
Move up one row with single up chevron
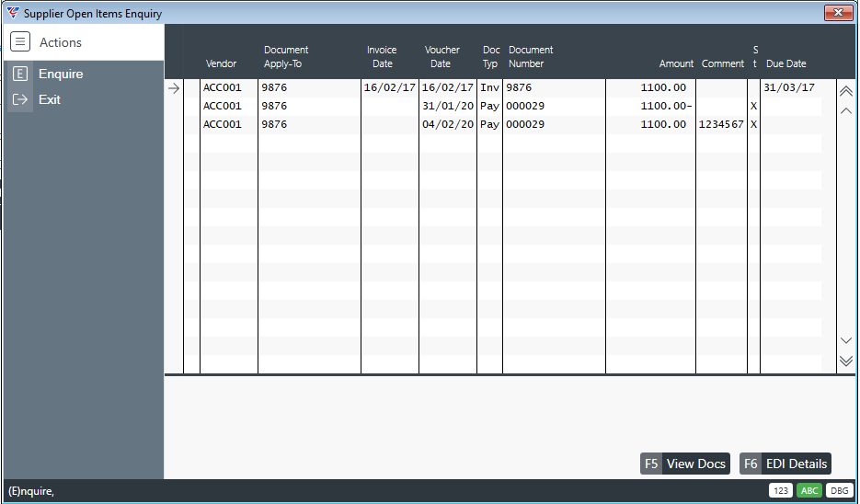[846, 110]
